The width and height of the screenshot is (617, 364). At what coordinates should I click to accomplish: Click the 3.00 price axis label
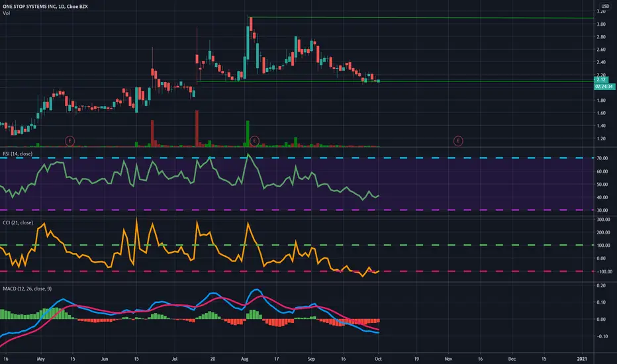601,24
